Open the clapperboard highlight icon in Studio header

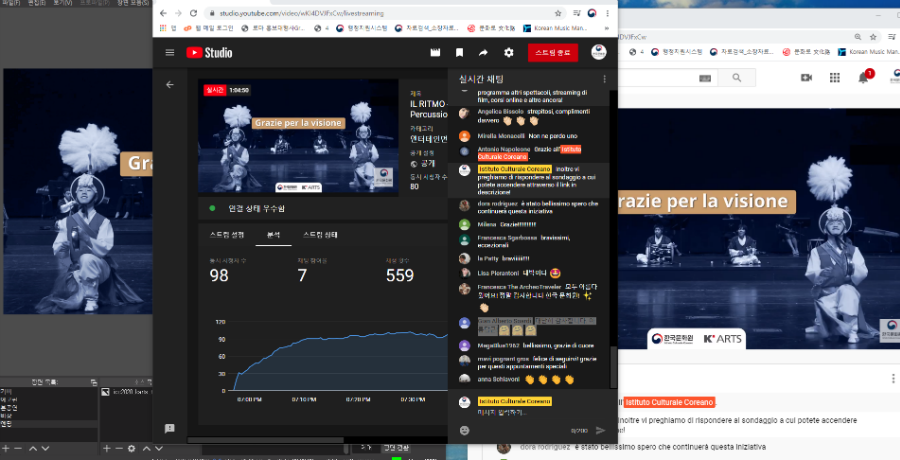pyautogui.click(x=435, y=52)
